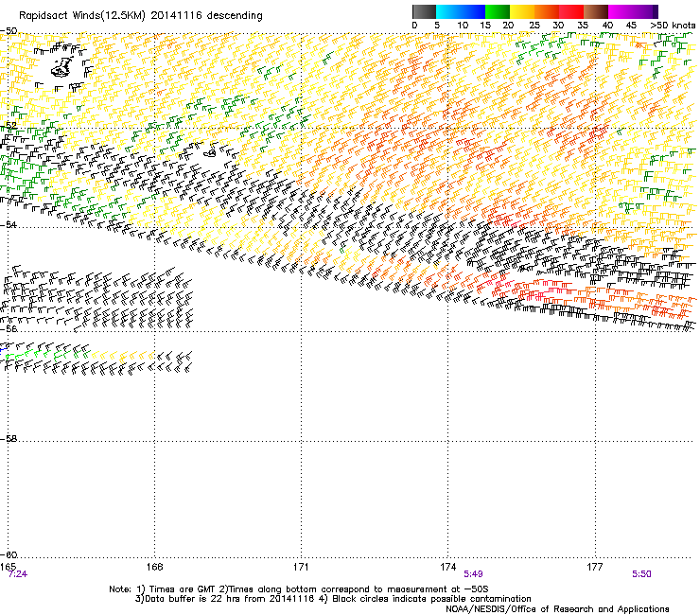Click the '-52' latitude label
This screenshot has width=700, height=615.
[x=9, y=126]
